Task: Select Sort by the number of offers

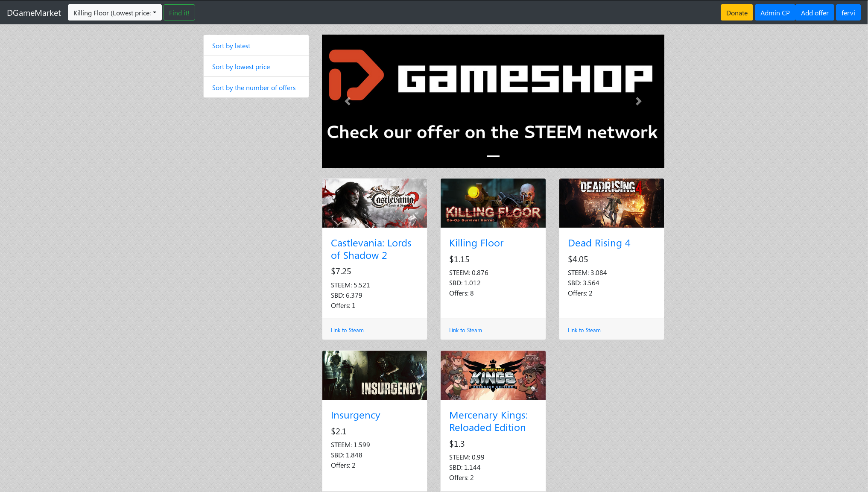Action: pyautogui.click(x=254, y=88)
